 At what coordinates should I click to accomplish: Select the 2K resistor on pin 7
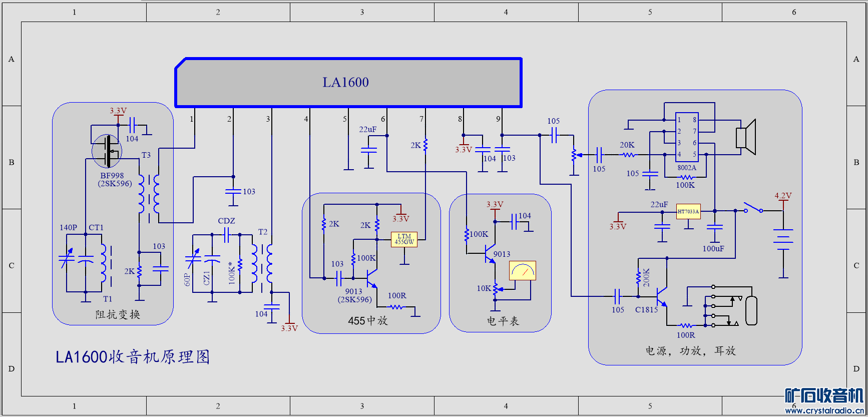click(x=425, y=145)
